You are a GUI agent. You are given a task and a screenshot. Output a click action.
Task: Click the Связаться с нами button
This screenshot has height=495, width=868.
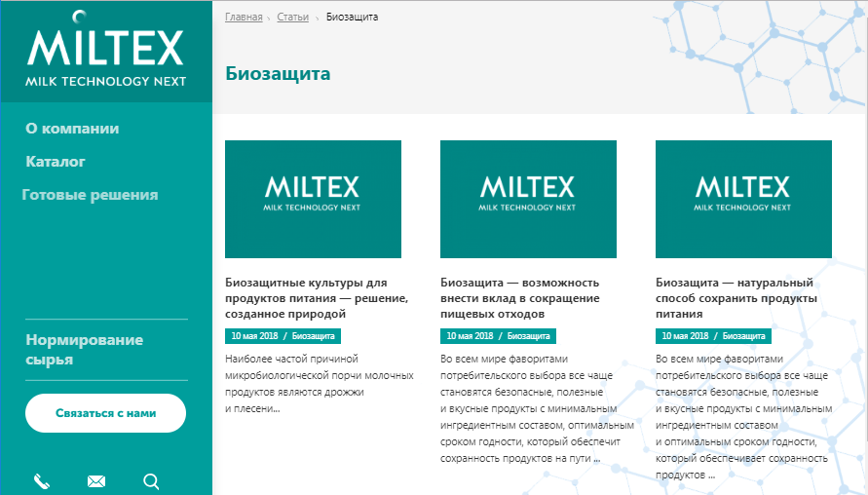click(106, 413)
